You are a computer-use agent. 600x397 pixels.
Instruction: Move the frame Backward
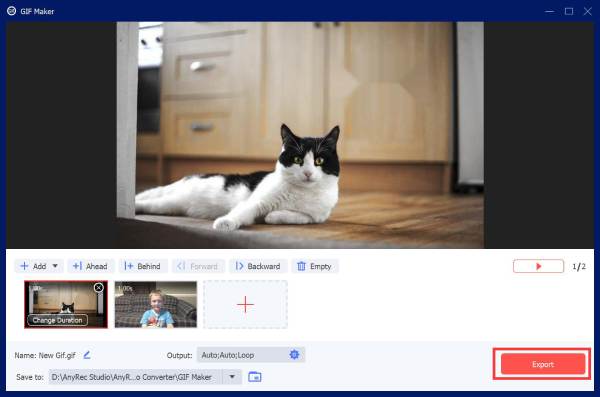258,266
